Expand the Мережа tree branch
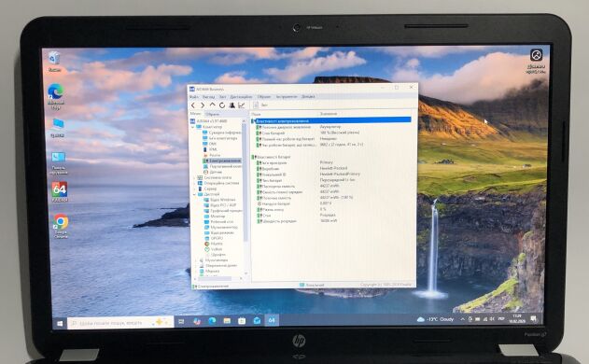 pyautogui.click(x=196, y=271)
